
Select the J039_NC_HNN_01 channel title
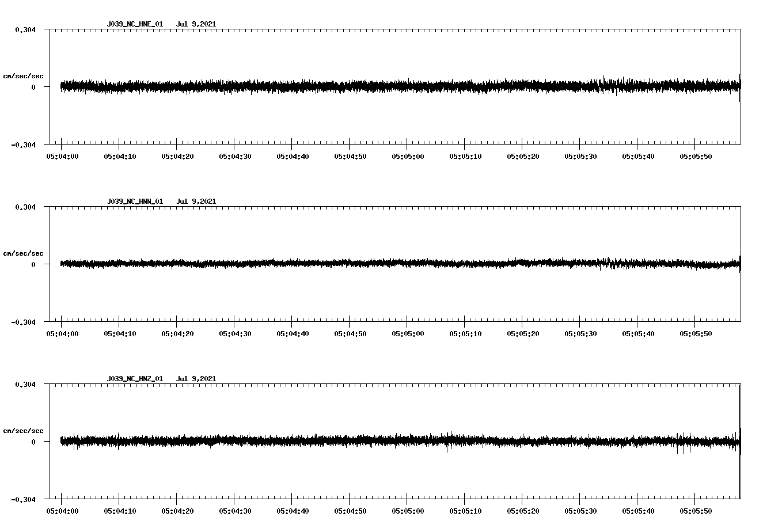click(x=134, y=201)
